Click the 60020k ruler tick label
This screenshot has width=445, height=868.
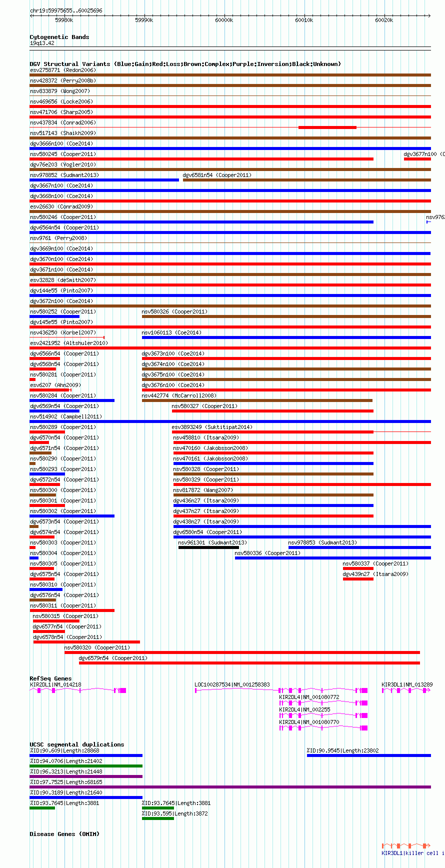tap(384, 20)
